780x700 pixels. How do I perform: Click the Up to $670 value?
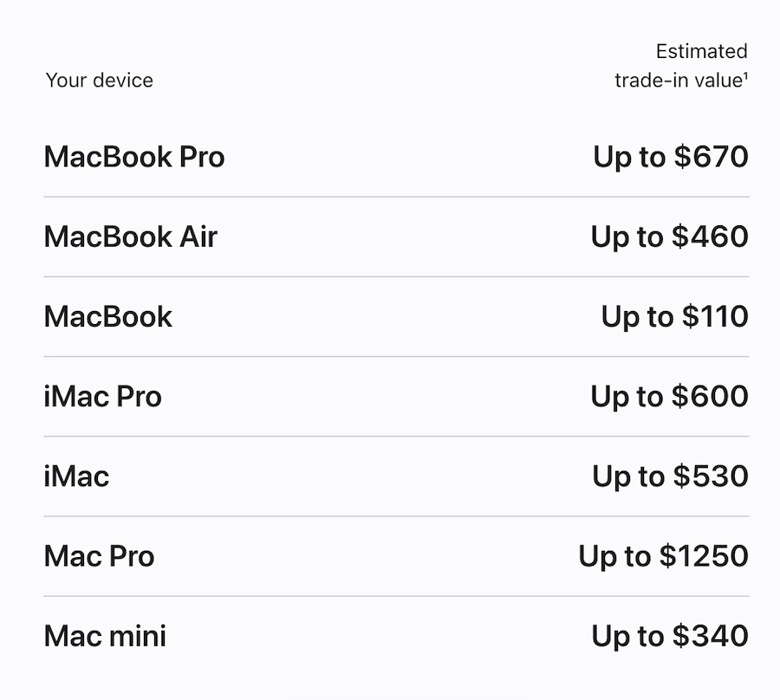point(670,157)
